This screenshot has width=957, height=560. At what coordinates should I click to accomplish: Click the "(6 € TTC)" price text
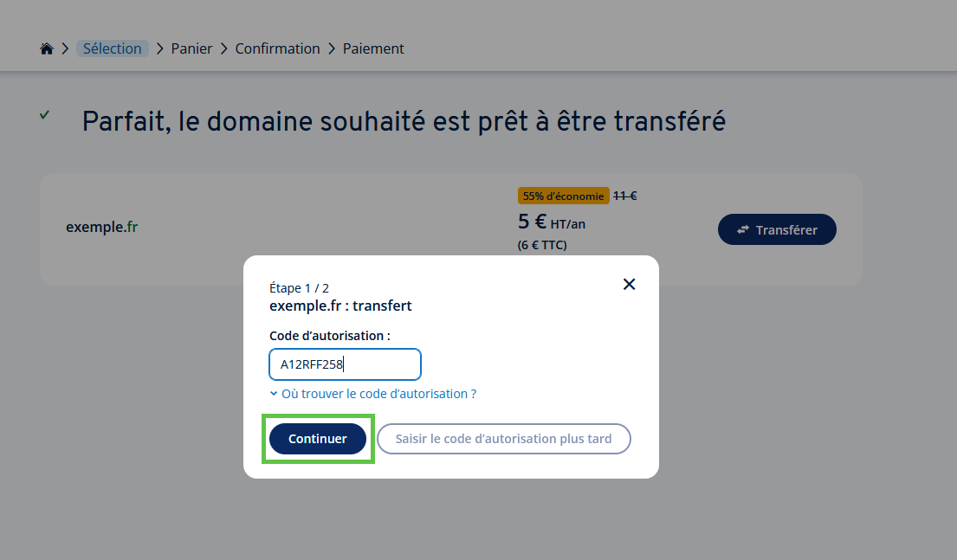[x=542, y=245]
